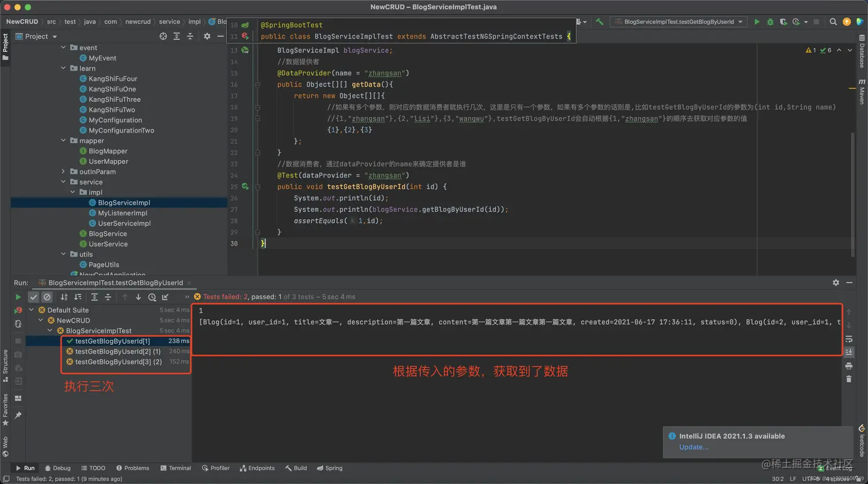This screenshot has width=868, height=484.
Task: Collapse all test results in Run panel
Action: tap(107, 297)
